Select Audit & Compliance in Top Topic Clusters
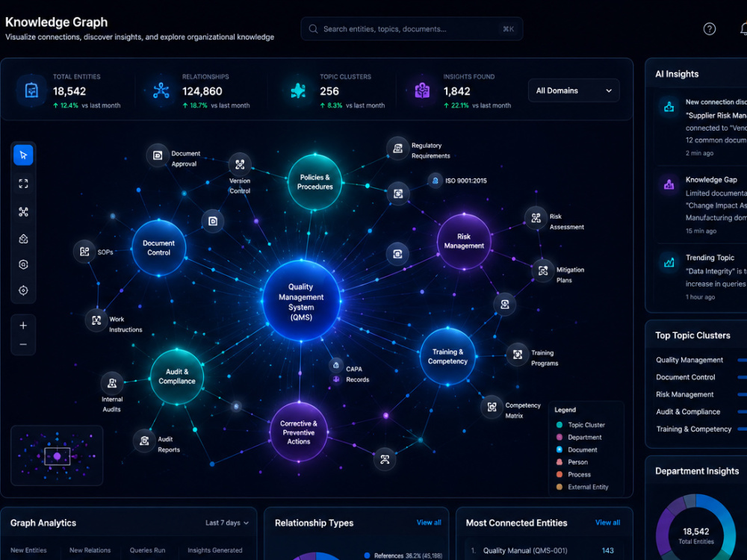The image size is (747, 560). (688, 411)
